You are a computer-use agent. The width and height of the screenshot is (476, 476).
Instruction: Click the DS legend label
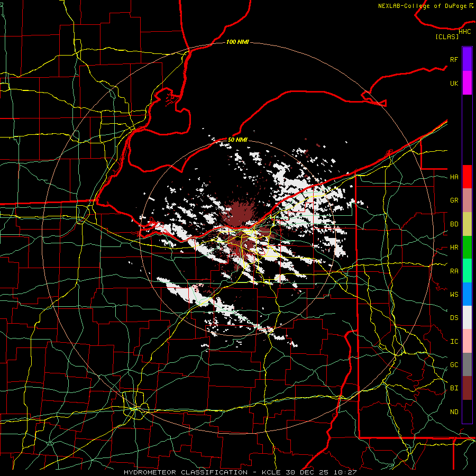454,318
